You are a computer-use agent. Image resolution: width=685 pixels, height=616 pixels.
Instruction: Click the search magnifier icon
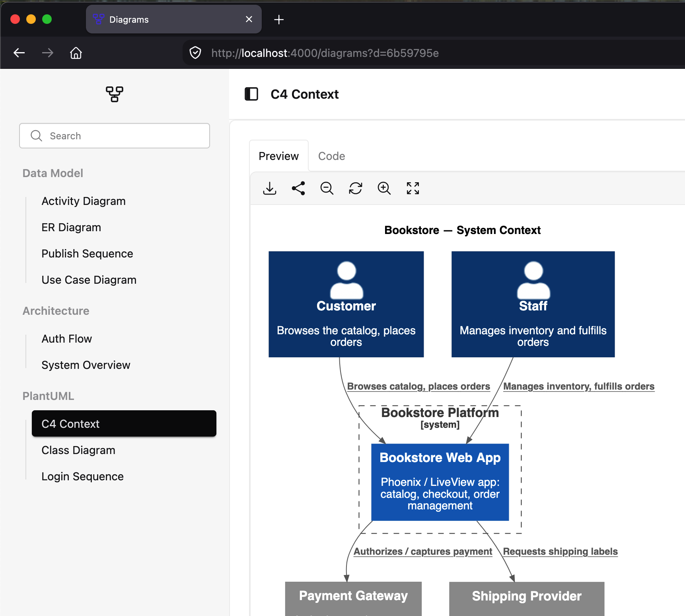tap(36, 136)
